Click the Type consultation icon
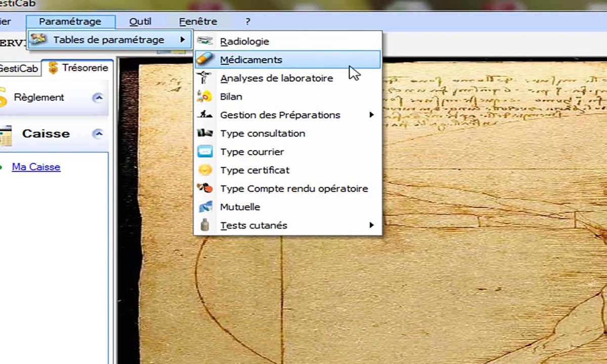This screenshot has height=364, width=607. coord(205,133)
